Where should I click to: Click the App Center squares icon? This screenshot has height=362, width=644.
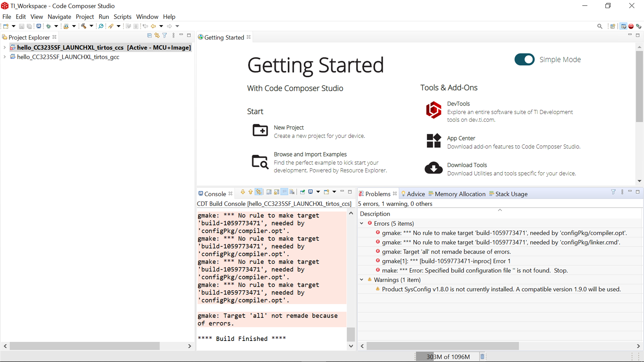click(x=433, y=141)
